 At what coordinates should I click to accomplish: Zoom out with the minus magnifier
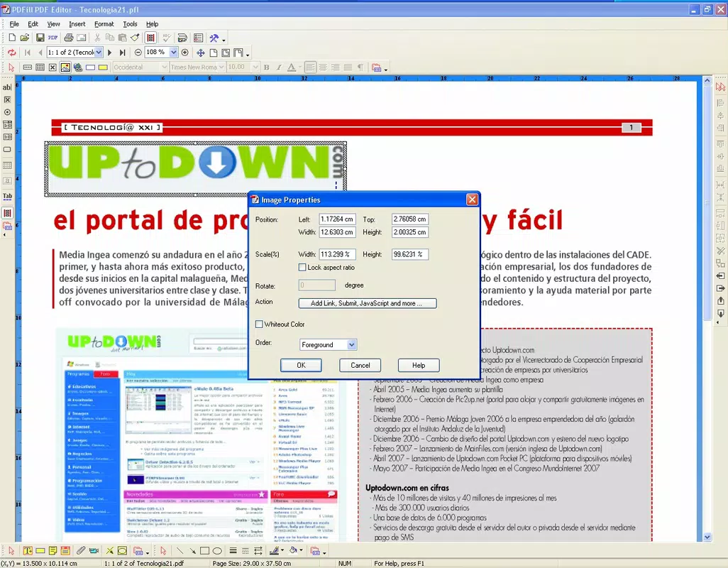[138, 53]
